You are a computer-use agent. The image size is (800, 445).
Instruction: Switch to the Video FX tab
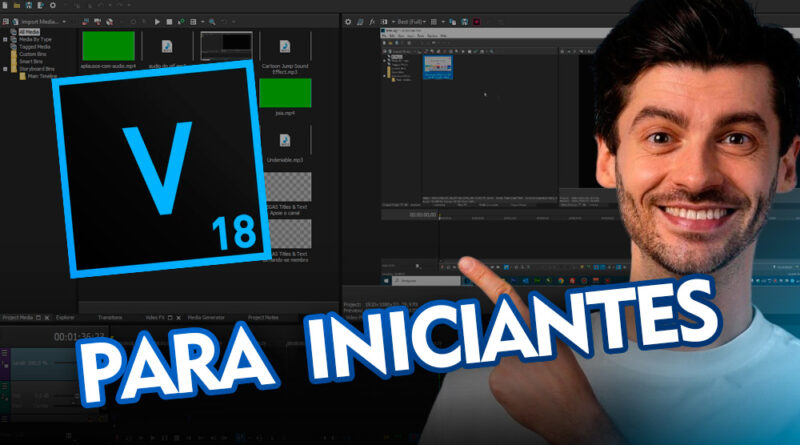[155, 317]
